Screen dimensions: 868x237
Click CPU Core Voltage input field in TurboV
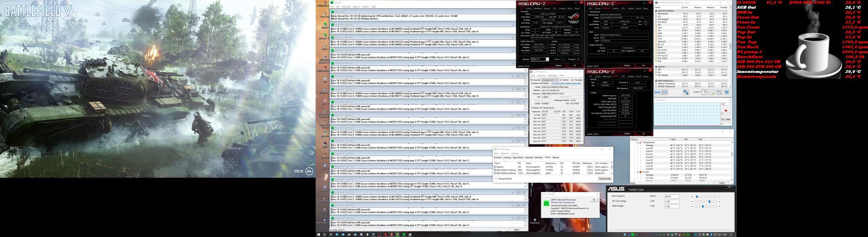pos(672,201)
